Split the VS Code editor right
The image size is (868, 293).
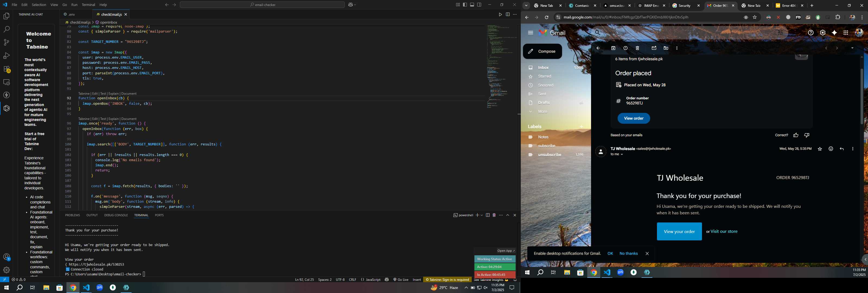[x=508, y=14]
